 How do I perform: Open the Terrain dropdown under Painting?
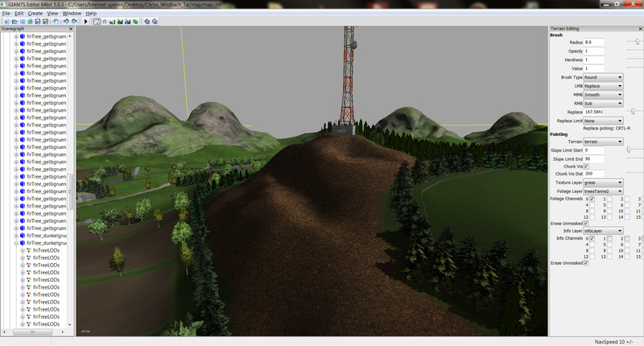coord(603,142)
